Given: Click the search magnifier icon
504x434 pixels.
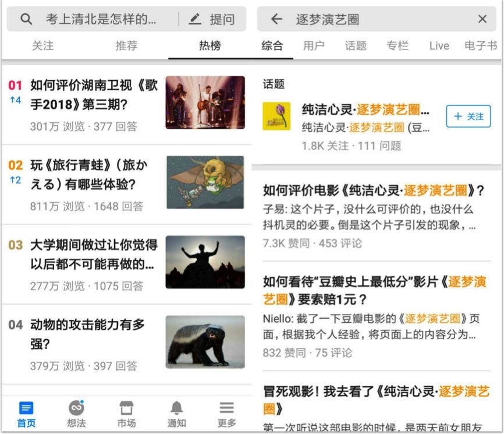Looking at the screenshot, I should 27,19.
